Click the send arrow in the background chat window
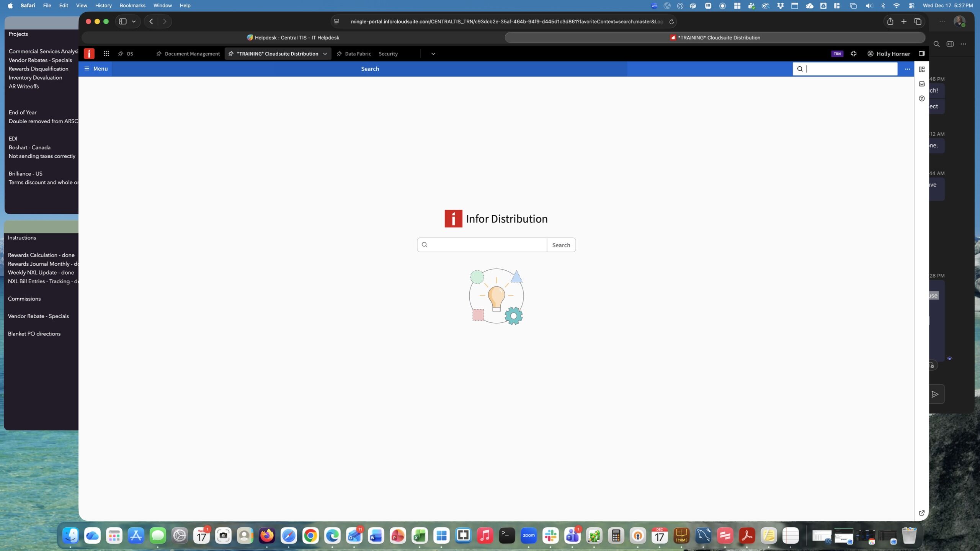The image size is (980, 551). (x=935, y=394)
